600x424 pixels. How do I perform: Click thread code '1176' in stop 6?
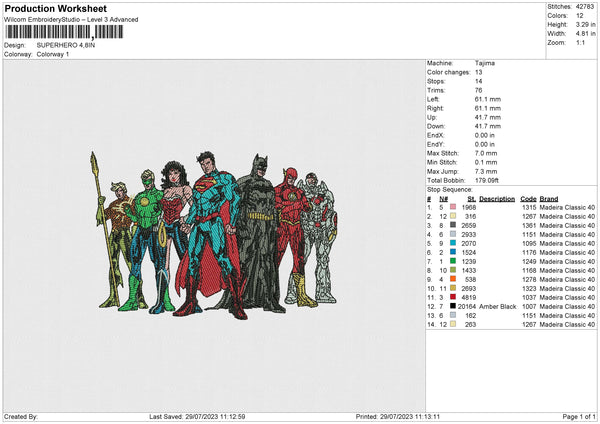[x=529, y=252]
